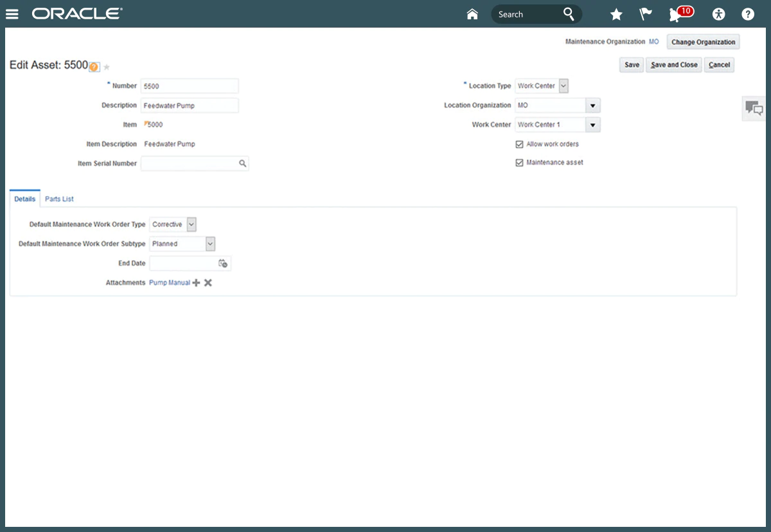
Task: Click the Item Serial Number field
Action: click(x=189, y=164)
